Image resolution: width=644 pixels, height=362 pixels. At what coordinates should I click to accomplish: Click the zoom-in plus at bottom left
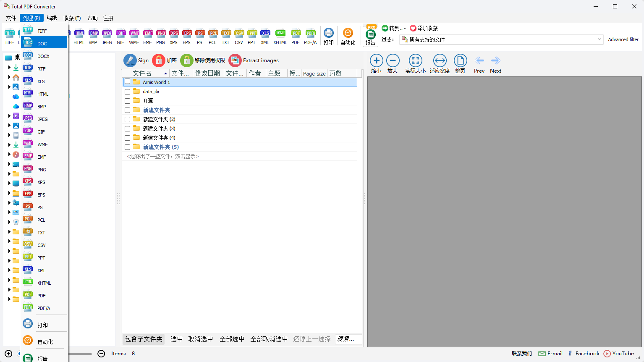8,354
